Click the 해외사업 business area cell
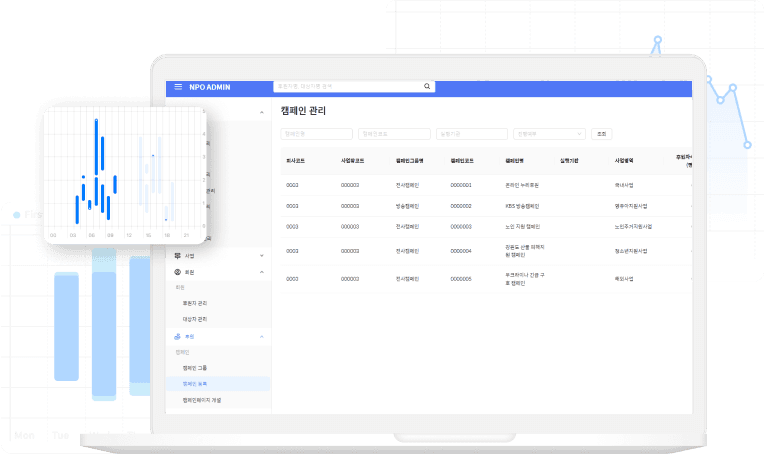The height and width of the screenshot is (454, 765). pos(624,279)
